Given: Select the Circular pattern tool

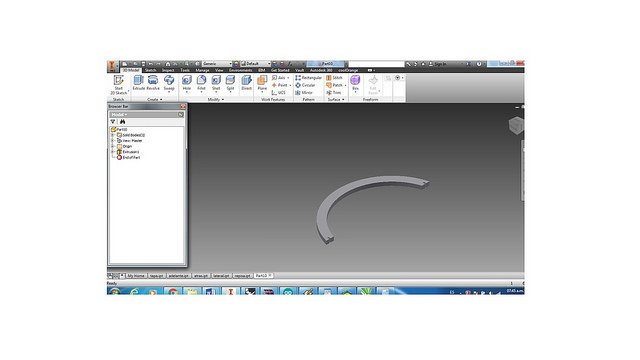Looking at the screenshot, I should click(305, 85).
